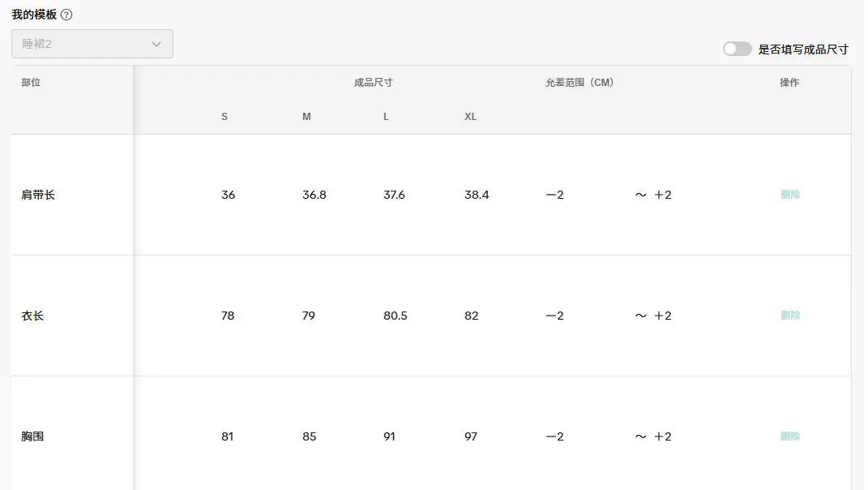
Task: Click the 衣长 plus tolerance +2 field
Action: 663,316
